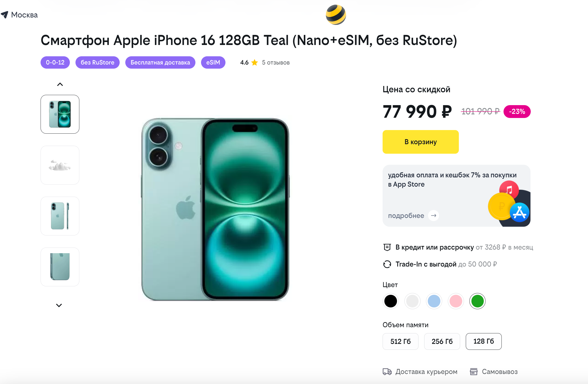Viewport: 588px width, 384px height.
Task: Select 256 Гб memory option
Action: click(442, 341)
